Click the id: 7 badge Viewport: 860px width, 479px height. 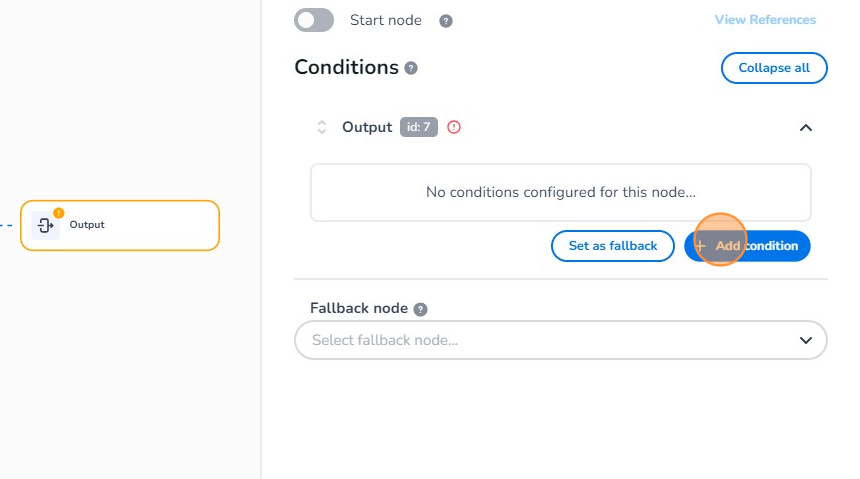[x=419, y=127]
